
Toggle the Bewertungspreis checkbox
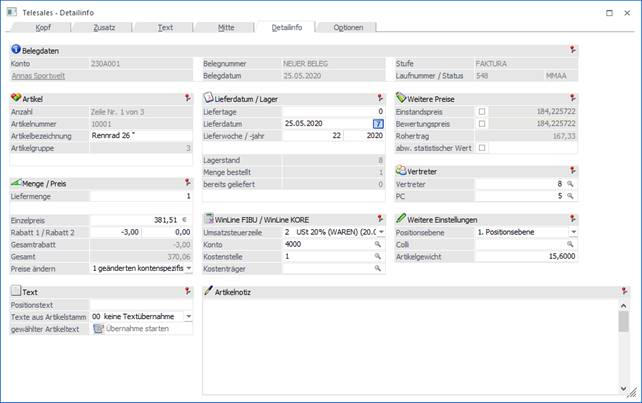coord(482,123)
